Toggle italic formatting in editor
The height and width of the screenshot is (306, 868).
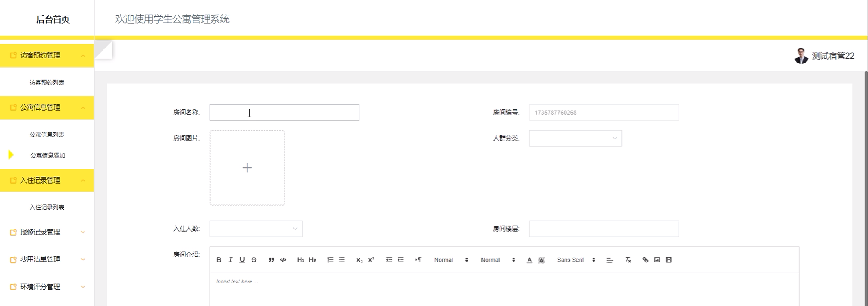[230, 260]
